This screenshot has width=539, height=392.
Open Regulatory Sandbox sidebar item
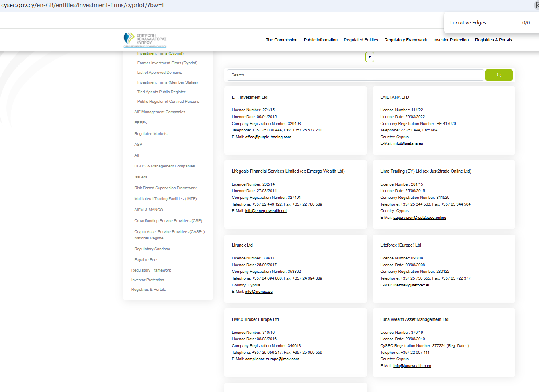152,249
